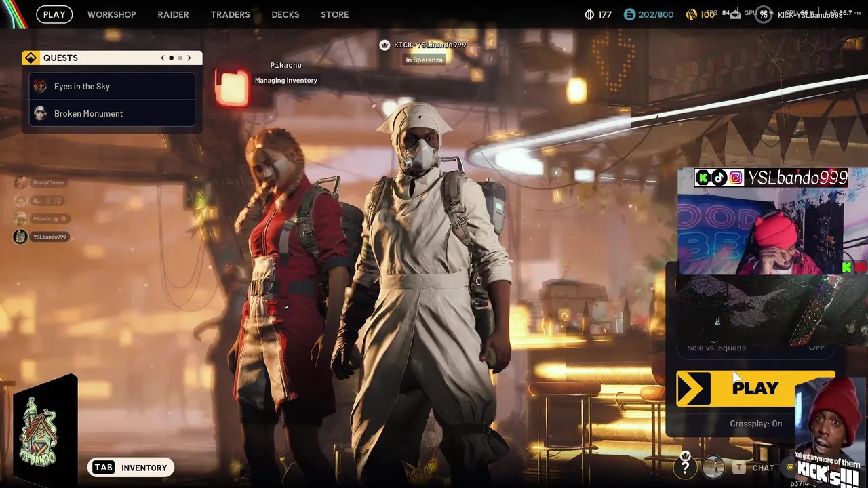Open the help question mark icon

coord(686,467)
